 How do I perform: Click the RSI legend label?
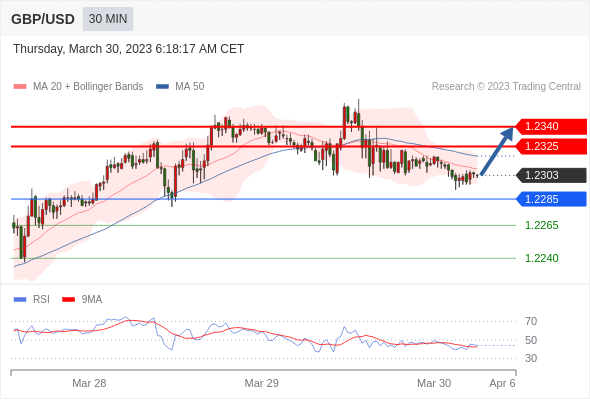[41, 300]
